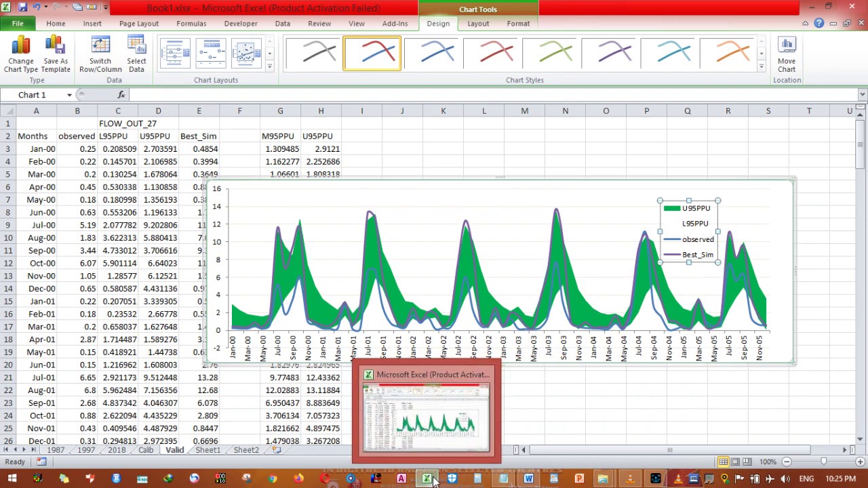
Task: Open the Data ribbon tab
Action: [283, 24]
